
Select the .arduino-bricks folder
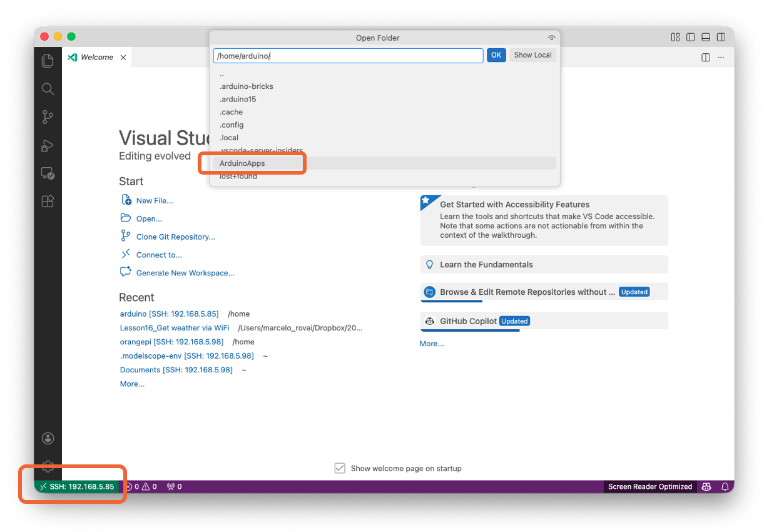click(384, 86)
